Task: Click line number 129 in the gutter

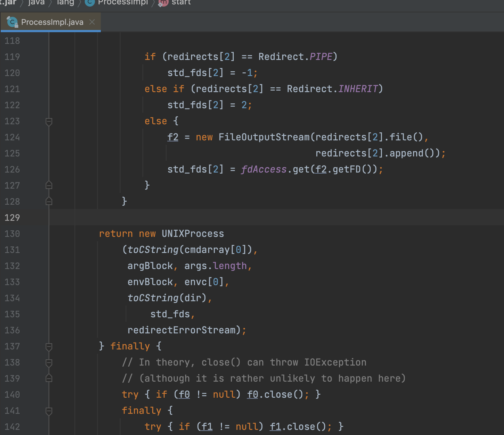Action: click(12, 218)
